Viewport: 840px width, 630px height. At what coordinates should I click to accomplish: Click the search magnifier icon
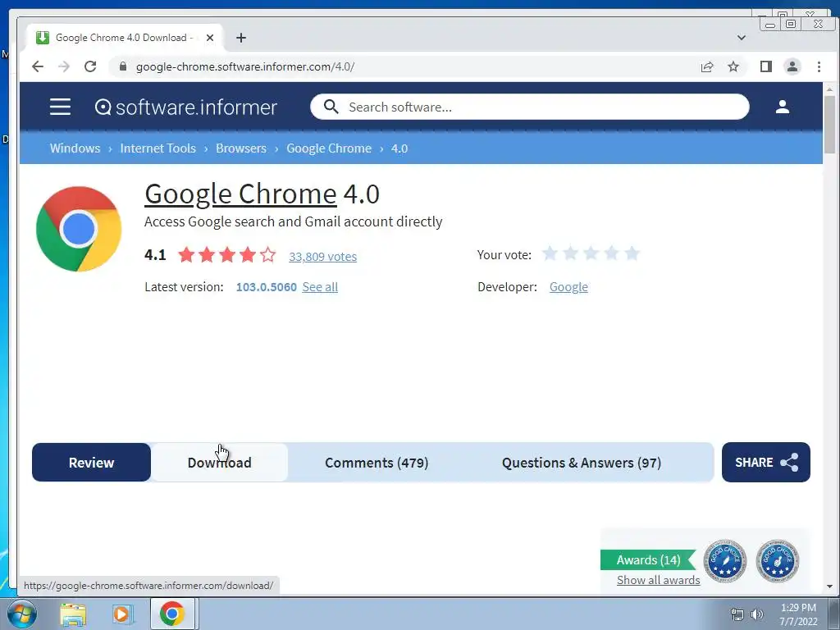point(331,107)
